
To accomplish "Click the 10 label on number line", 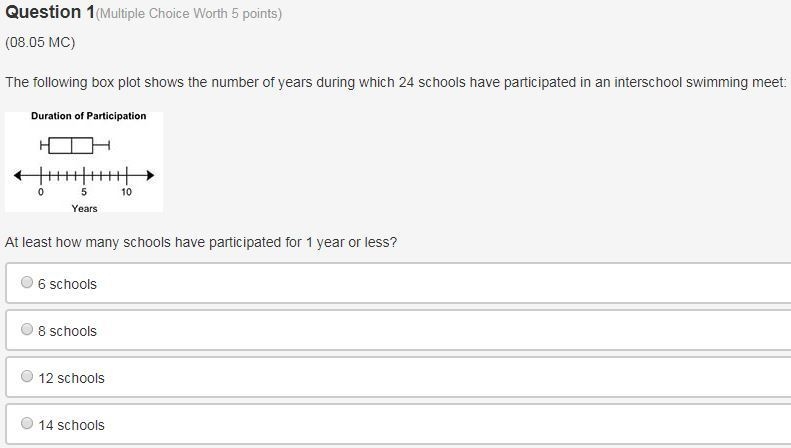I will click(x=126, y=192).
